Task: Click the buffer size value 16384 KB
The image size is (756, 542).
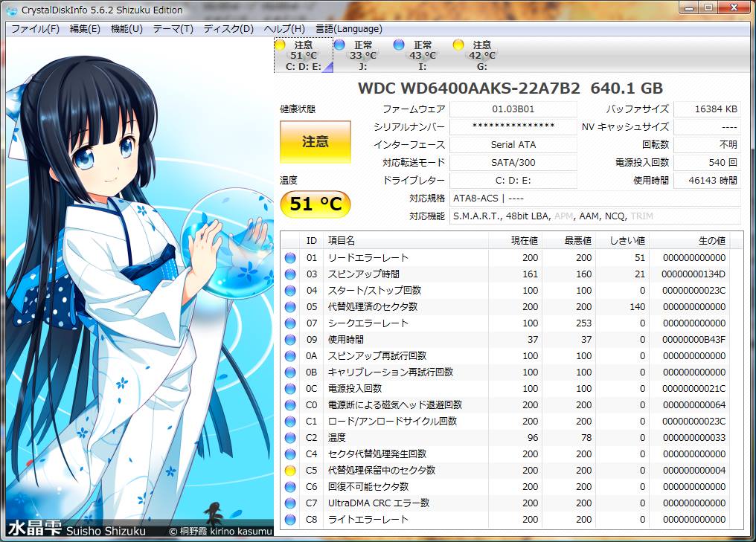Action: pos(707,109)
